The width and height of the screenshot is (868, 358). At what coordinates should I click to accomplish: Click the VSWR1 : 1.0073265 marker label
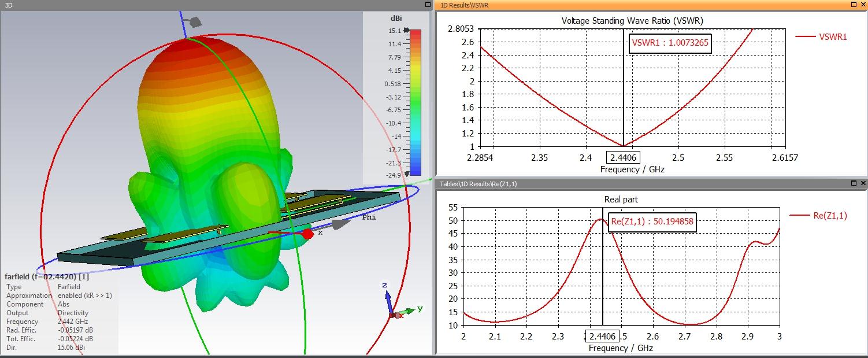point(670,42)
